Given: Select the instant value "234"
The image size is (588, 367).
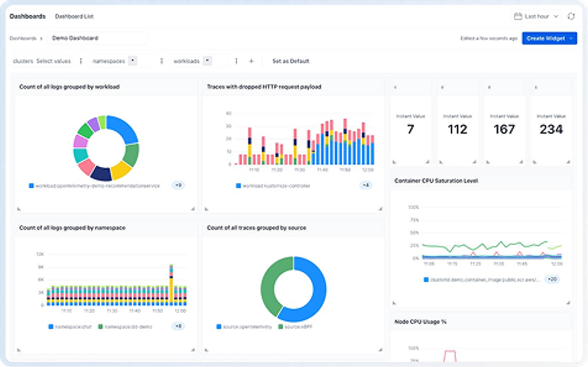Looking at the screenshot, I should [551, 129].
